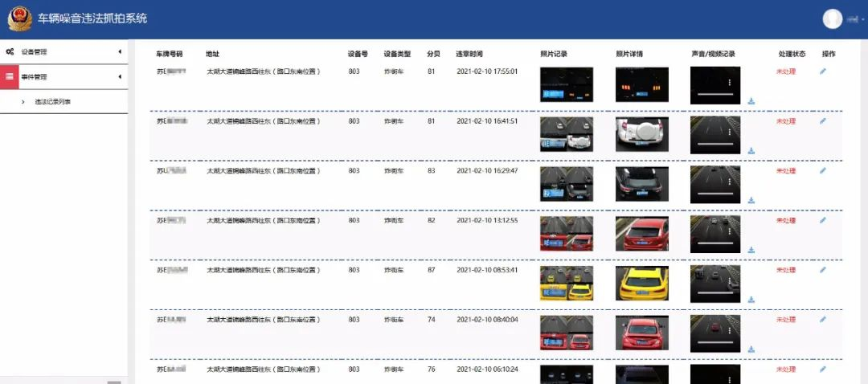Click 未处理 status in the 16:41:51 row
This screenshot has width=868, height=384.
[x=785, y=121]
